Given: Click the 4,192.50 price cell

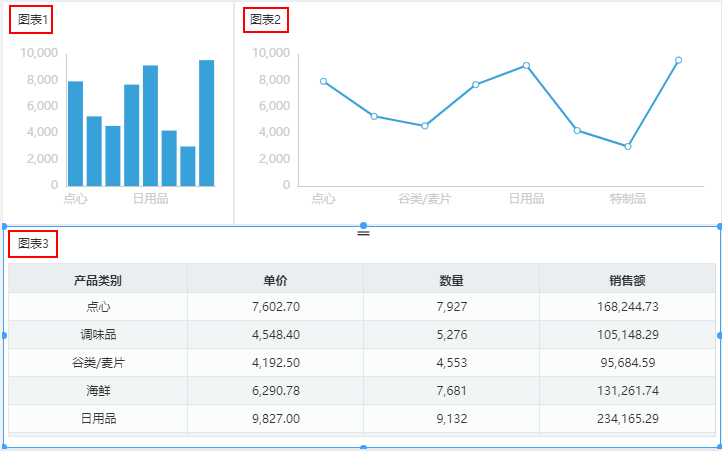Looking at the screenshot, I should (275, 363).
